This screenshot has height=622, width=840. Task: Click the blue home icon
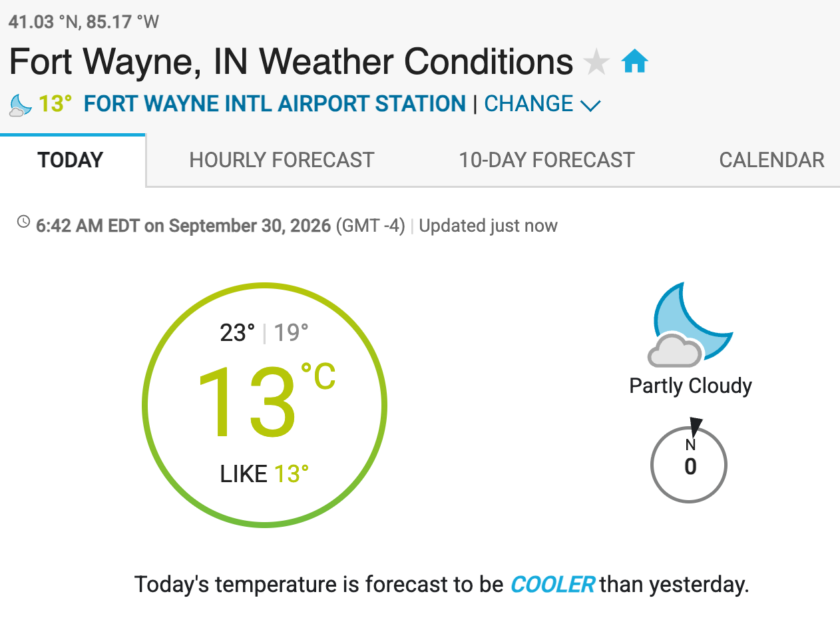click(x=634, y=62)
